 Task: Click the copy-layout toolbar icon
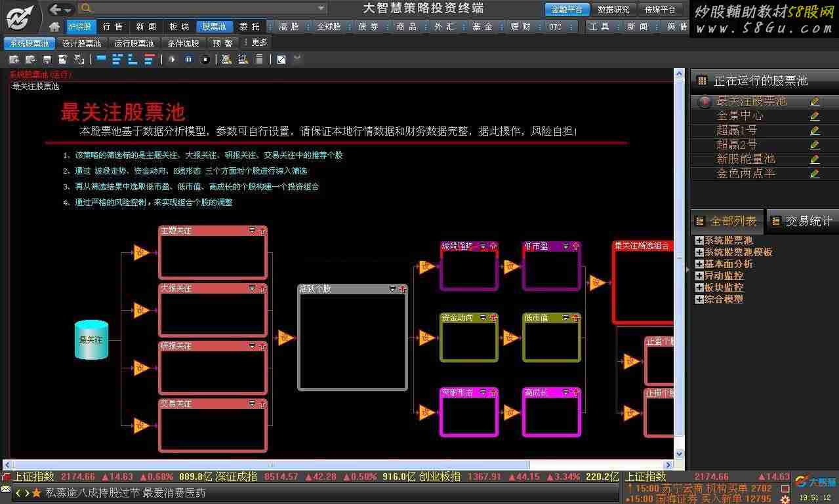(x=79, y=59)
